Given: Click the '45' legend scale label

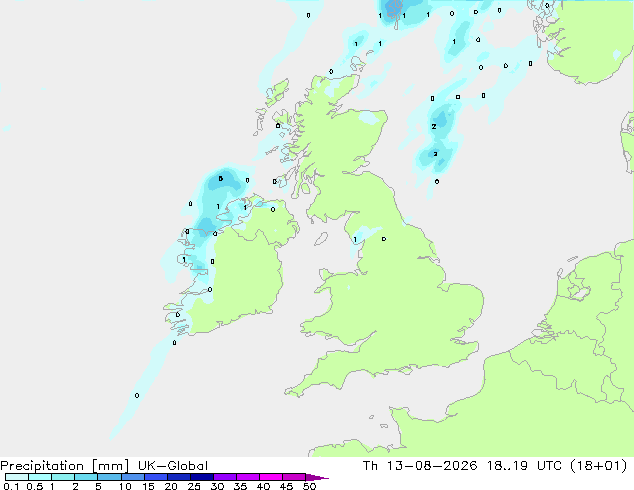Looking at the screenshot, I should click(x=286, y=486).
